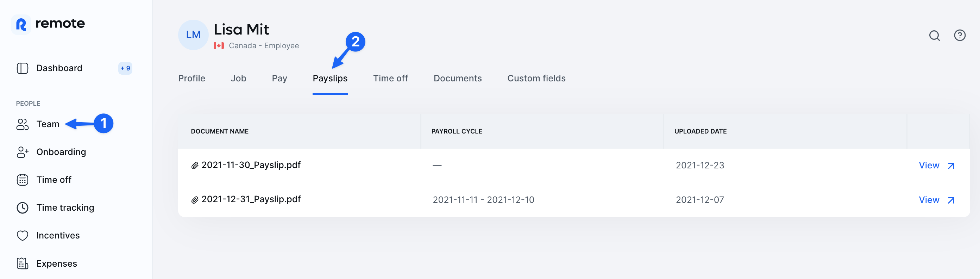This screenshot has height=279, width=980.
Task: Click the 2021-11-30_Payslip.pdf file name
Action: [251, 165]
